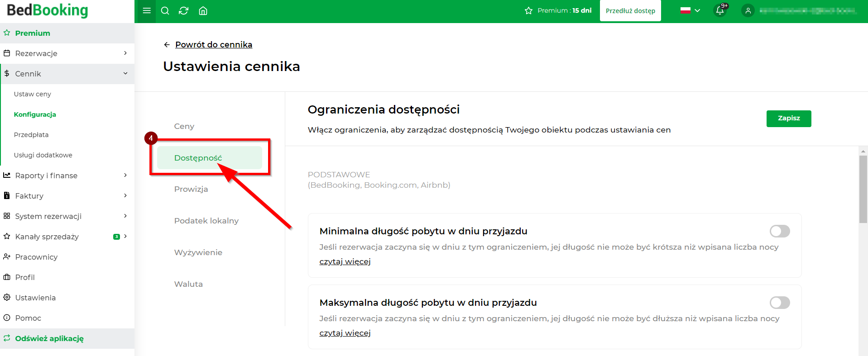Click the green badge on Kanały sprzedaży
Viewport: 868px width, 356px height.
tap(116, 237)
